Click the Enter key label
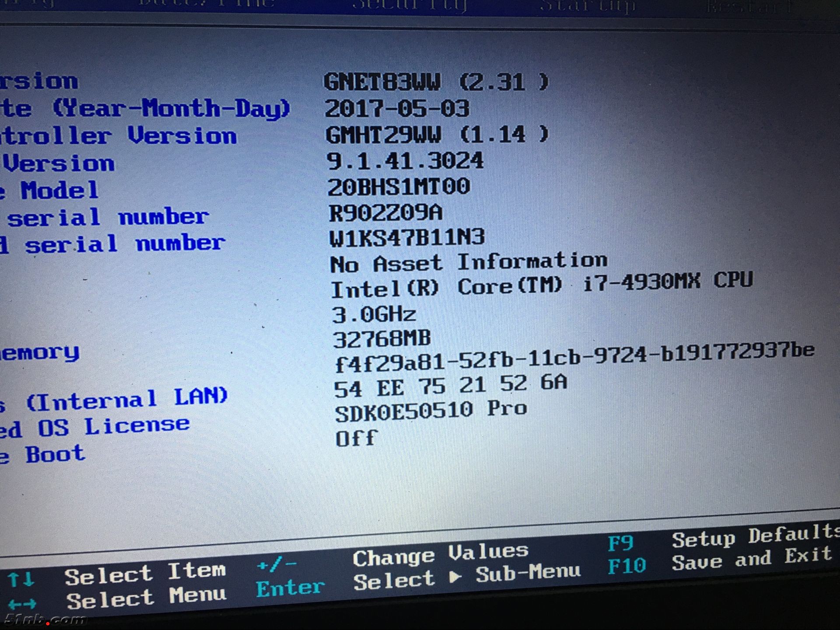This screenshot has height=630, width=840. coord(290,588)
